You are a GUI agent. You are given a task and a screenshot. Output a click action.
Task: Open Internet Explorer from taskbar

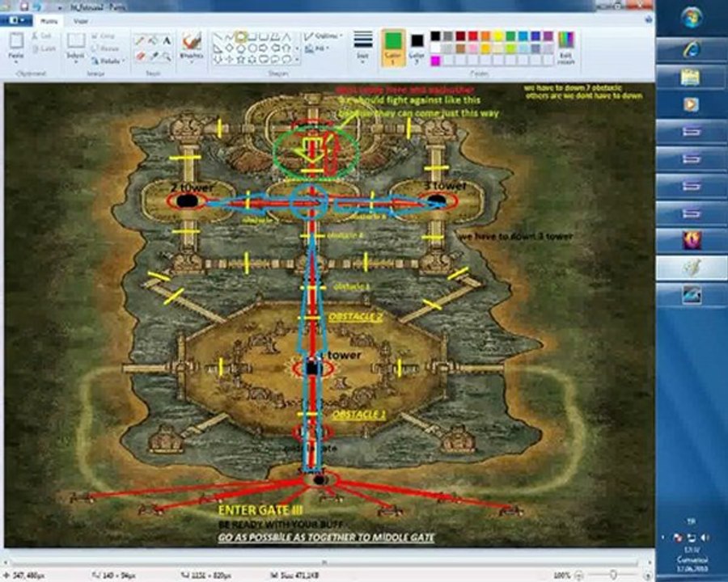(x=692, y=49)
